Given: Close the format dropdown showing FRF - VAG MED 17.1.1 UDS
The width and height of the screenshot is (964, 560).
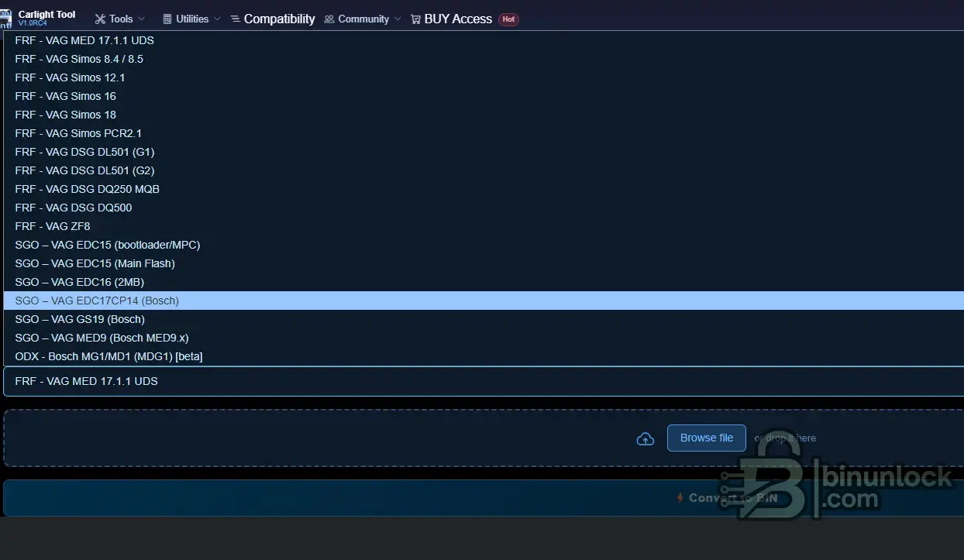Looking at the screenshot, I should (484, 381).
